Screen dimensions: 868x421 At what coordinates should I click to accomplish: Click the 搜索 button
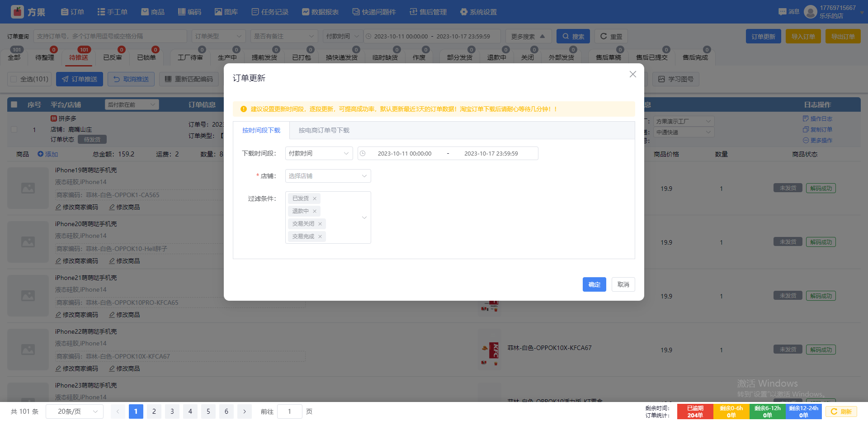(573, 36)
